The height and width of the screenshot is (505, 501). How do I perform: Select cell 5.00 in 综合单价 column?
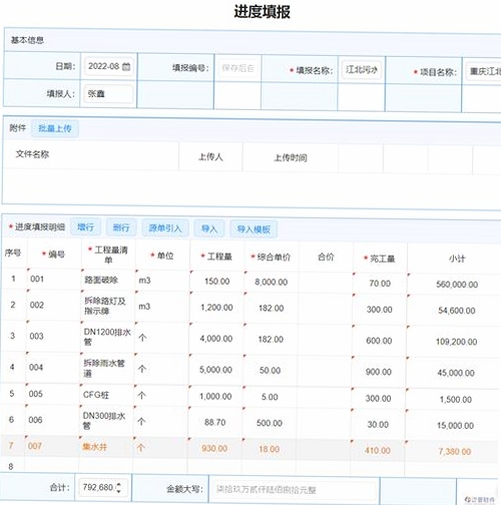tap(270, 397)
